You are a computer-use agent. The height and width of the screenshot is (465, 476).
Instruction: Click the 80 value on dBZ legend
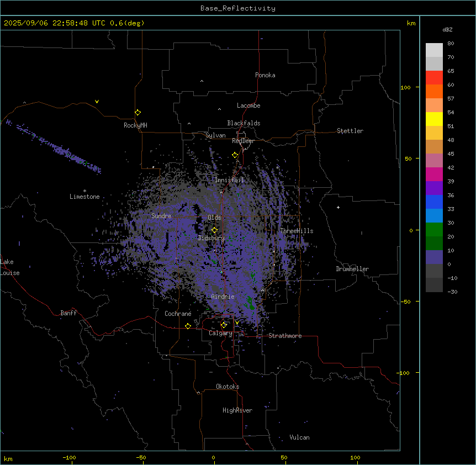click(x=451, y=44)
